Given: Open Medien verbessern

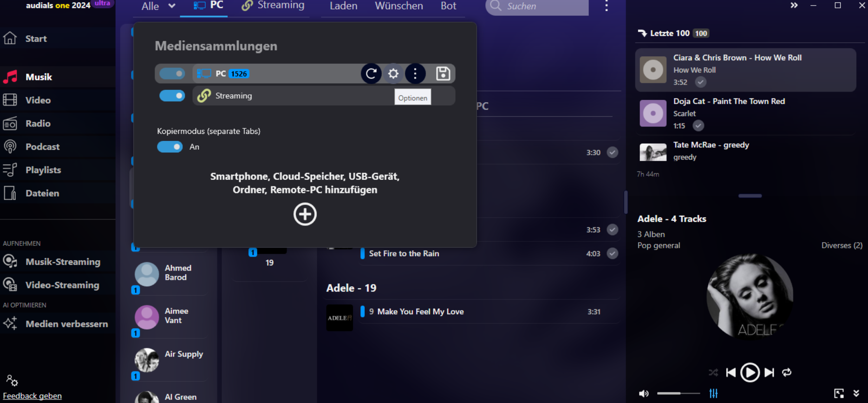Looking at the screenshot, I should point(66,324).
